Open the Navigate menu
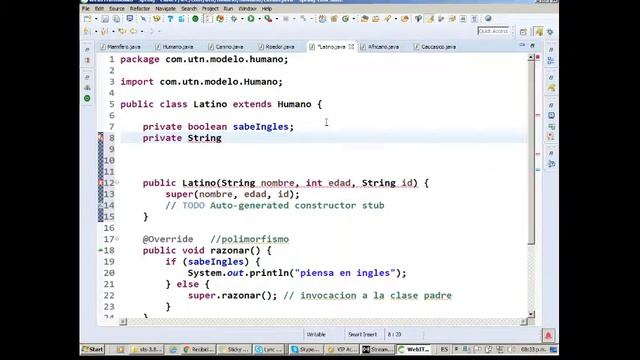Image resolution: width=640 pixels, height=360 pixels. coord(166,9)
